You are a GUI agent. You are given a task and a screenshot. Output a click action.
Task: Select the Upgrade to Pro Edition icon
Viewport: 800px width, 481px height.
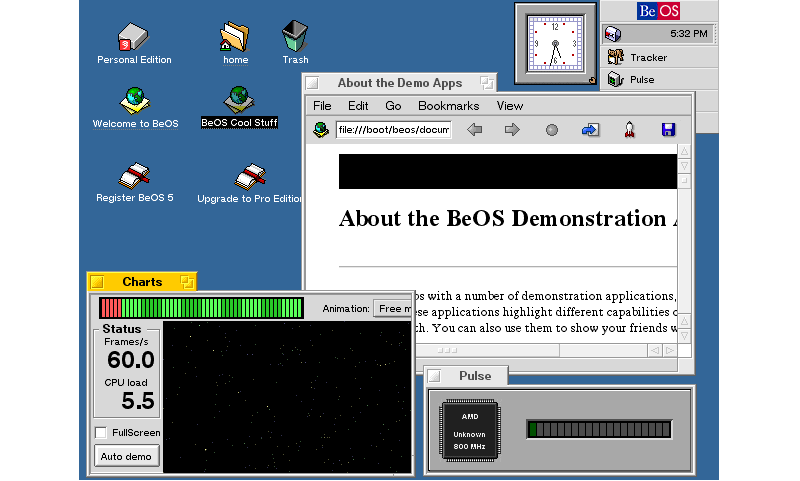click(x=250, y=177)
